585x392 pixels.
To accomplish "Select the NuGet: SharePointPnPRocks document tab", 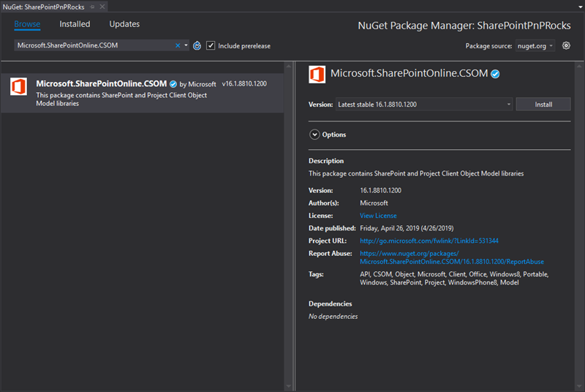I will pyautogui.click(x=43, y=7).
